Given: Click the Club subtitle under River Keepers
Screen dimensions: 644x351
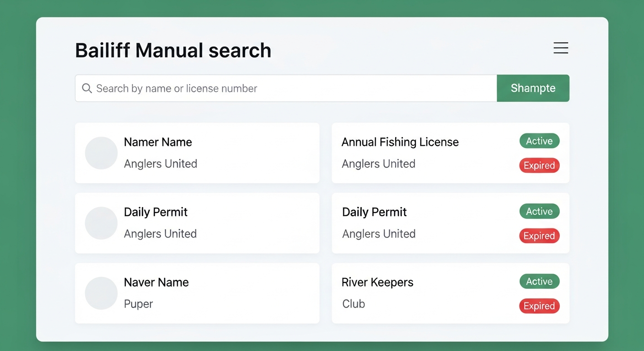Looking at the screenshot, I should click(354, 304).
